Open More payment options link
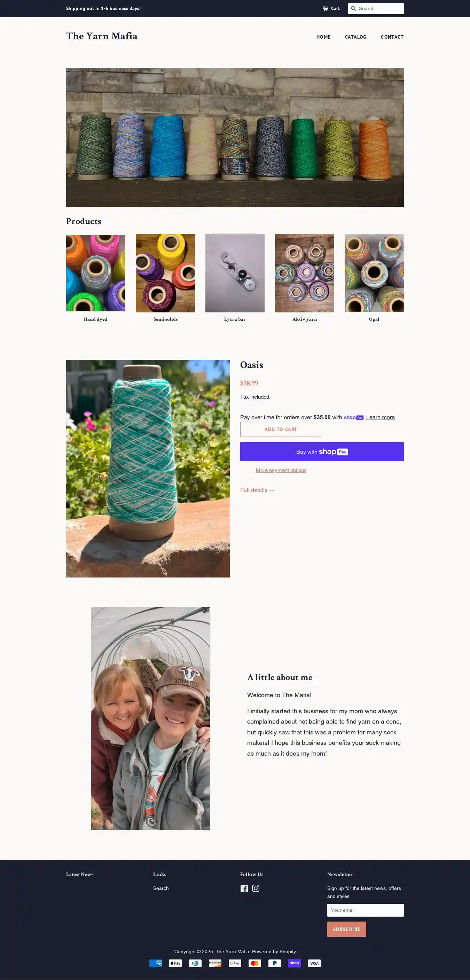 pos(281,470)
